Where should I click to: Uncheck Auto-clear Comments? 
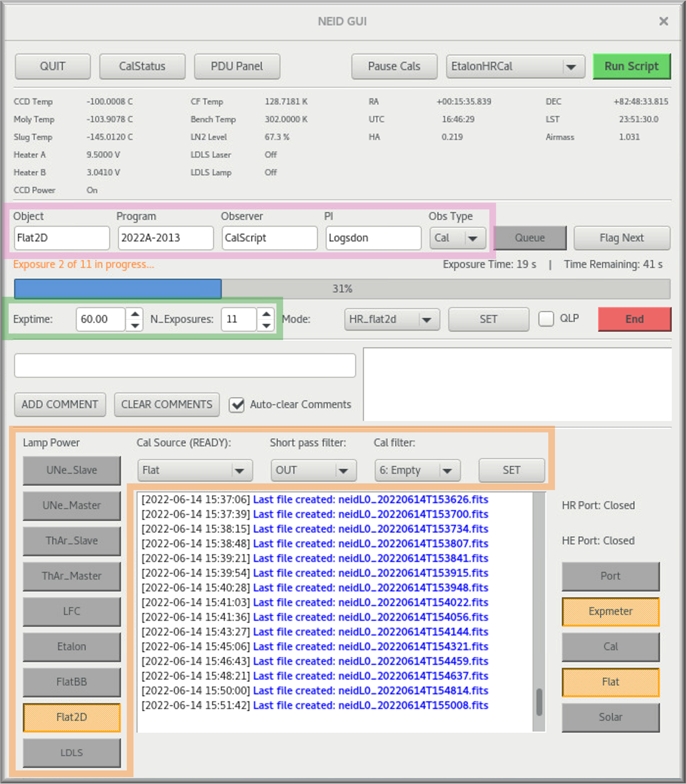237,404
